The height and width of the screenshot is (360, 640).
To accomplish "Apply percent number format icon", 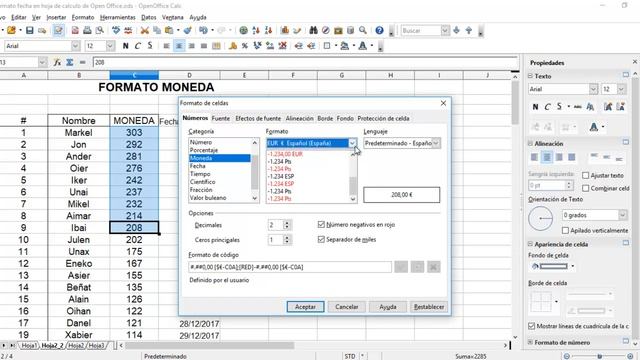I will [245, 46].
